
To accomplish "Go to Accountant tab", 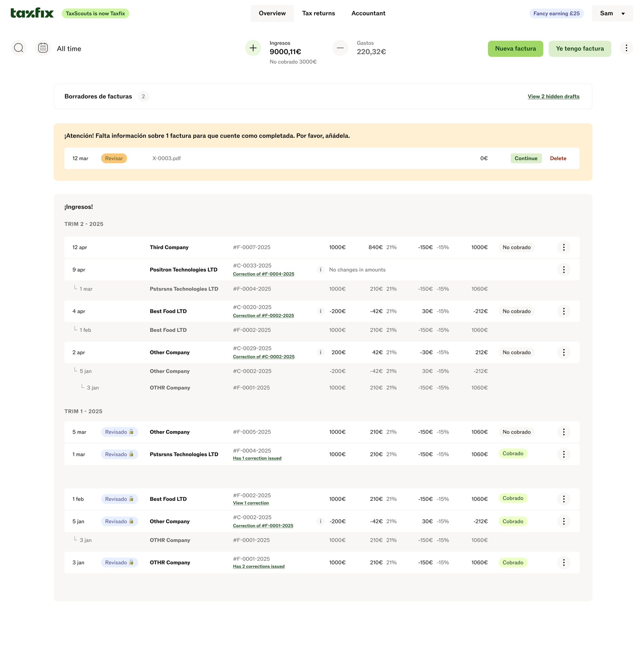I will (x=368, y=13).
